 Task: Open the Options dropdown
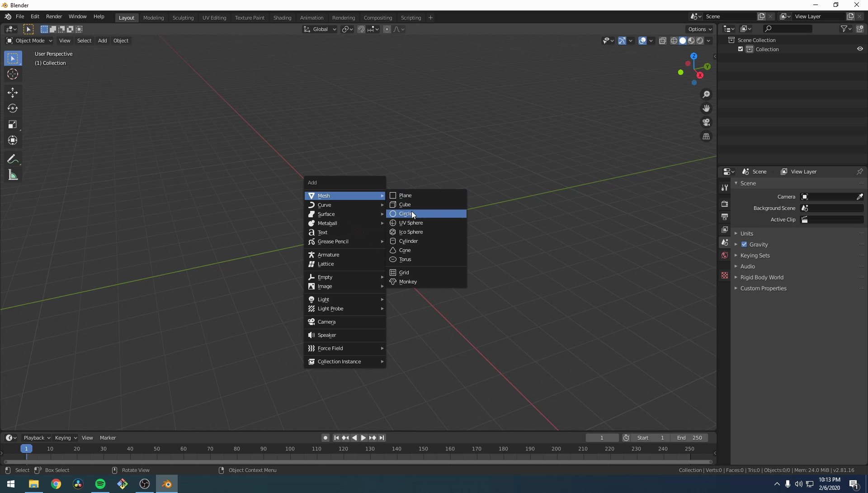[700, 29]
